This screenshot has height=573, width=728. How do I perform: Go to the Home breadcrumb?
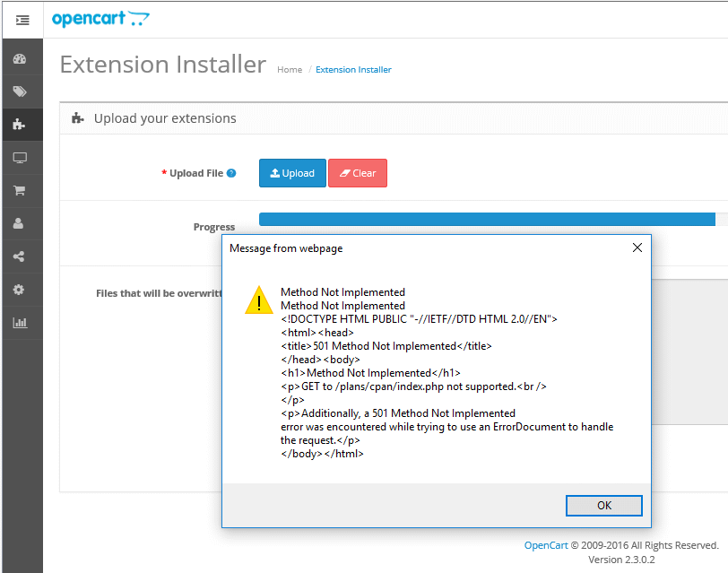[x=290, y=70]
